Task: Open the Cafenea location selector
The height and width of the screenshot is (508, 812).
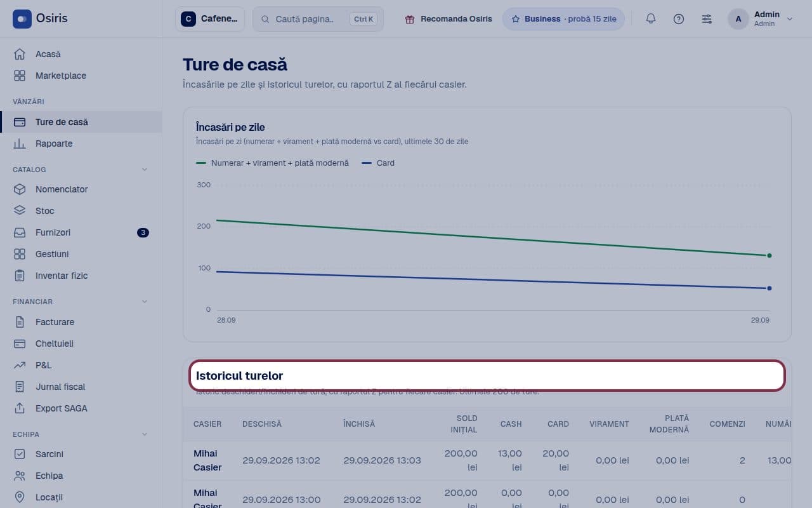Action: pyautogui.click(x=210, y=19)
